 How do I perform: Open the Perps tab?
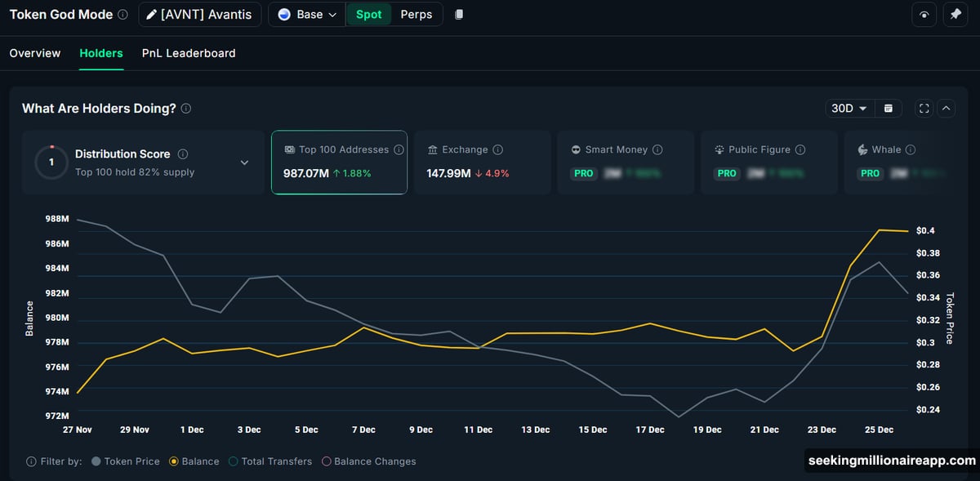(416, 14)
